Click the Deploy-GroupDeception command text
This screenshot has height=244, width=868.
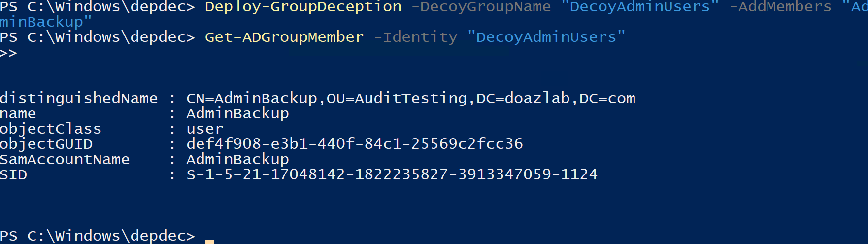pyautogui.click(x=303, y=7)
